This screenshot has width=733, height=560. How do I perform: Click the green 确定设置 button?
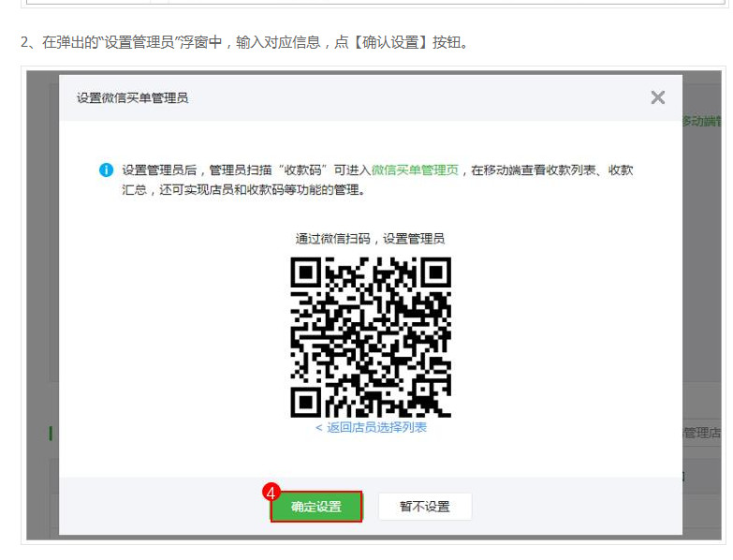coord(316,507)
